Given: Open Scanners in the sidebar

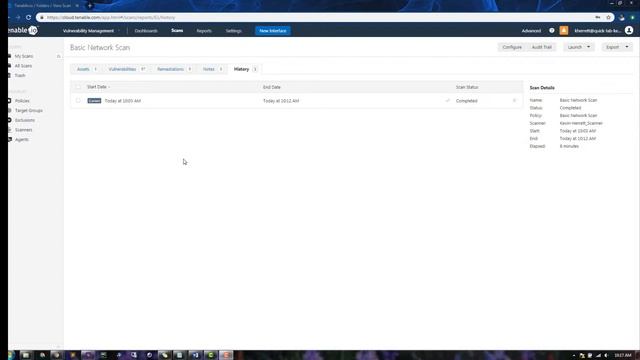Looking at the screenshot, I should point(23,130).
